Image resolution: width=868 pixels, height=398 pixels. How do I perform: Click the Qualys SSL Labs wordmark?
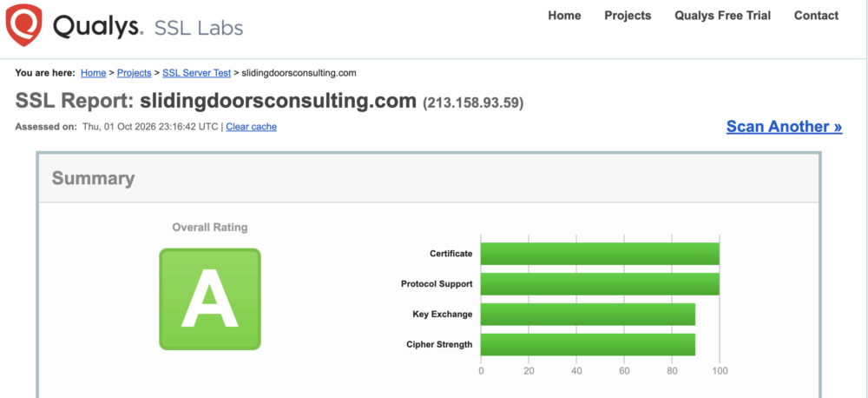148,27
